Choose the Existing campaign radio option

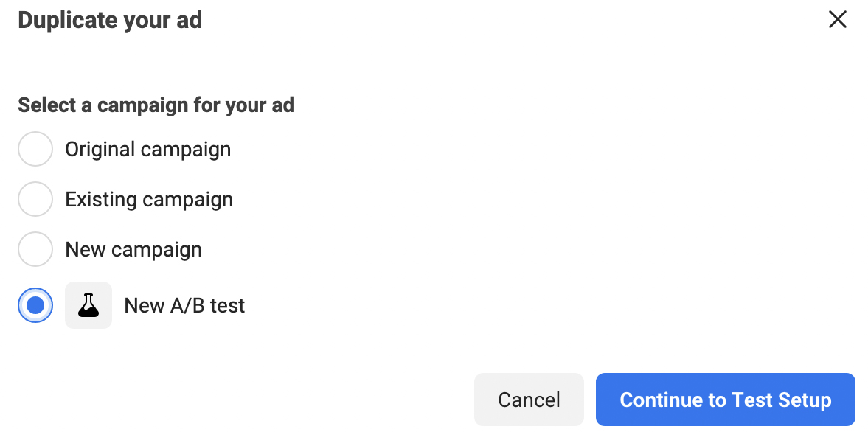coord(35,199)
